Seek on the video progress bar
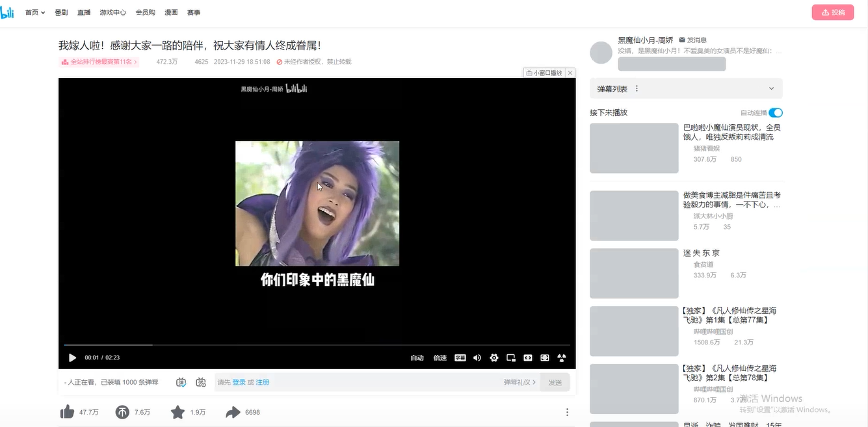Viewport: 868px width, 427px height. point(317,345)
